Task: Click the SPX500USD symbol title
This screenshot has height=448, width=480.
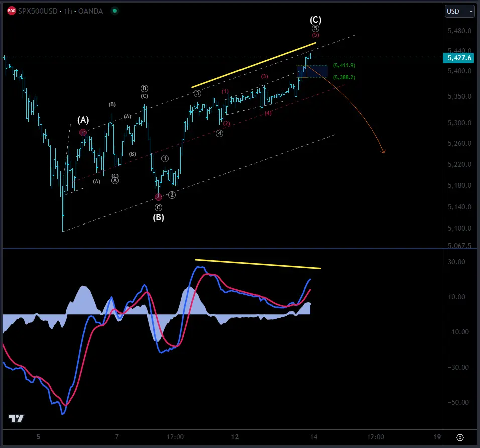Action: point(37,11)
